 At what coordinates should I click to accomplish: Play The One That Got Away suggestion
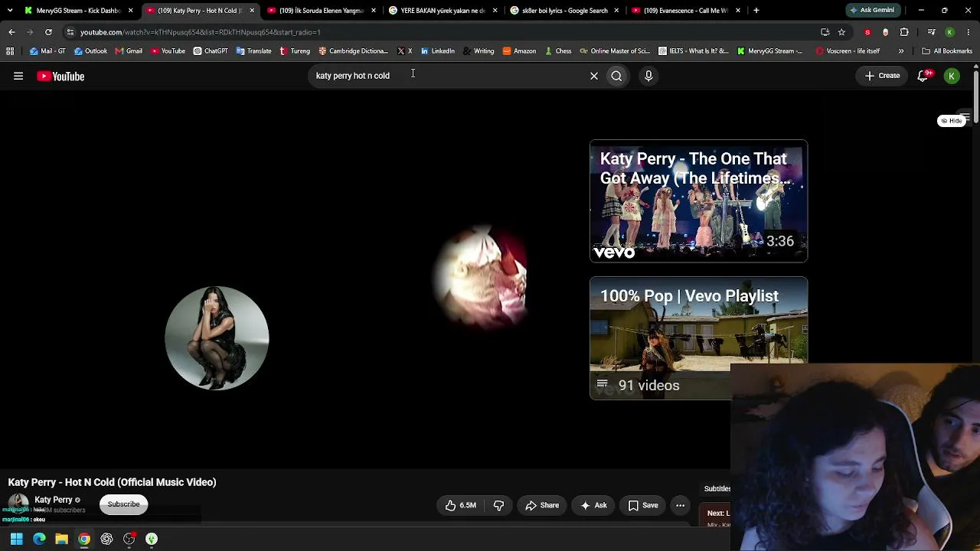[698, 201]
